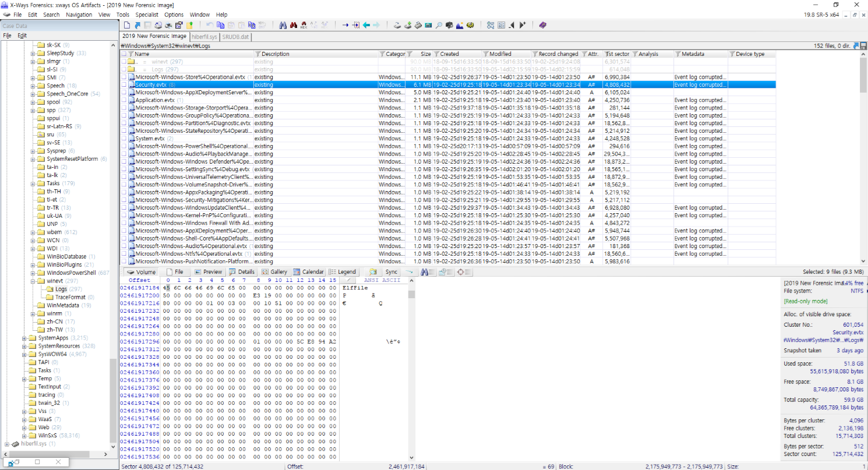The image size is (868, 470).
Task: Tick the checkbox for Security.evtx
Action: click(124, 84)
